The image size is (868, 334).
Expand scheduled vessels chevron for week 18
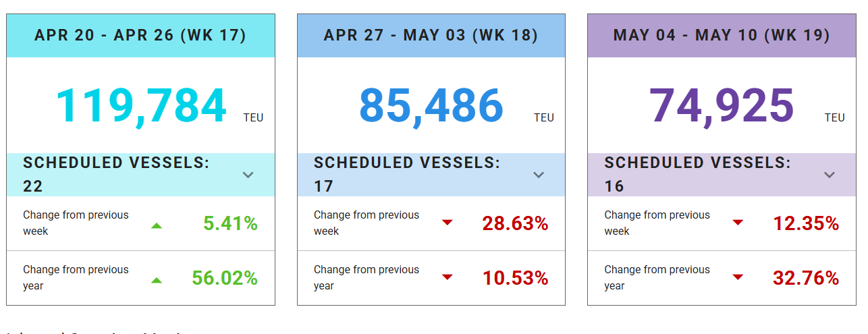tap(539, 175)
